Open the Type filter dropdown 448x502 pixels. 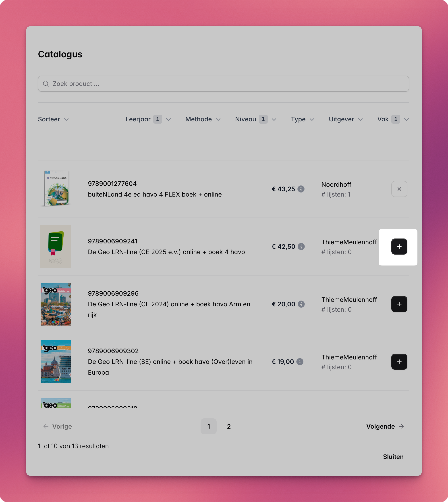[303, 119]
